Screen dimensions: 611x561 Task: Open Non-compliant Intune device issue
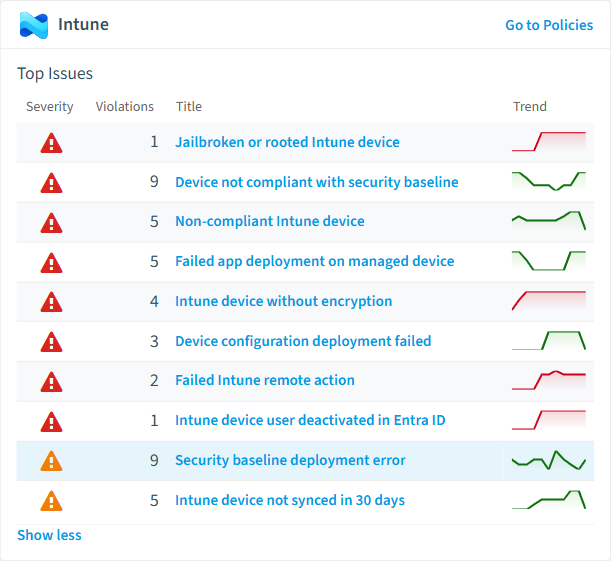(x=270, y=221)
